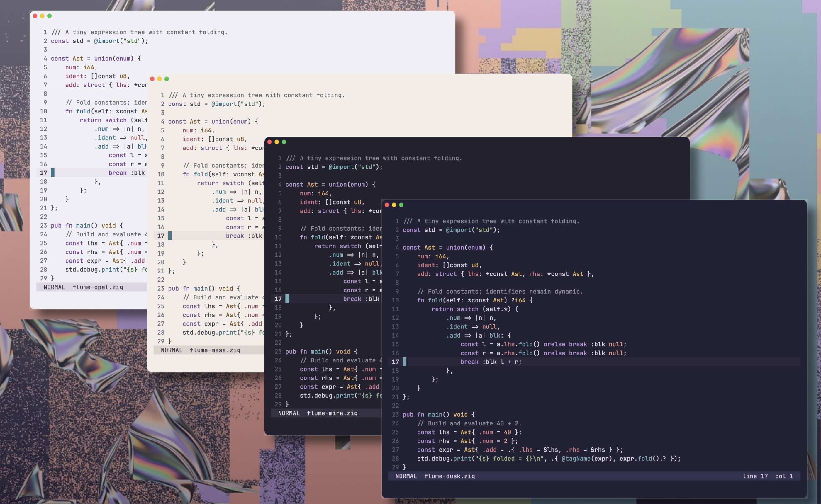Click the doc comment on line 1 of flume-opal.zig
This screenshot has width=821, height=504.
click(x=139, y=32)
